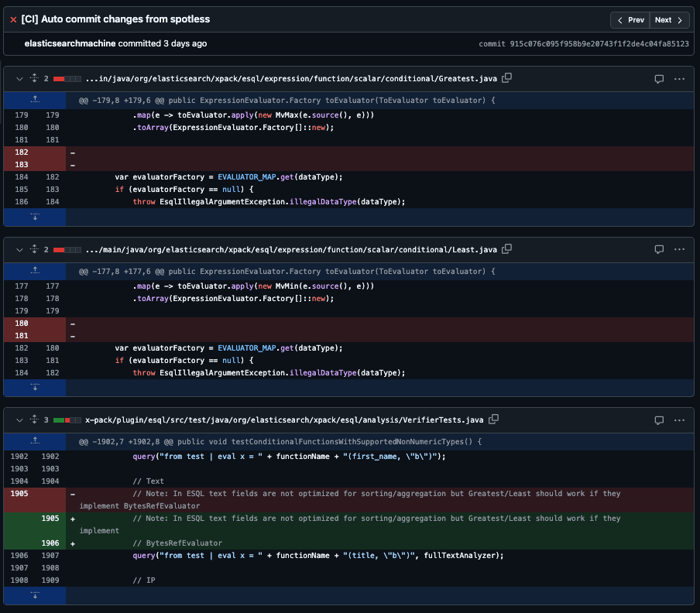Viewport: 700px width, 613px height.
Task: Expand lines below in VerifierTests.java diff
Action: coord(34,595)
